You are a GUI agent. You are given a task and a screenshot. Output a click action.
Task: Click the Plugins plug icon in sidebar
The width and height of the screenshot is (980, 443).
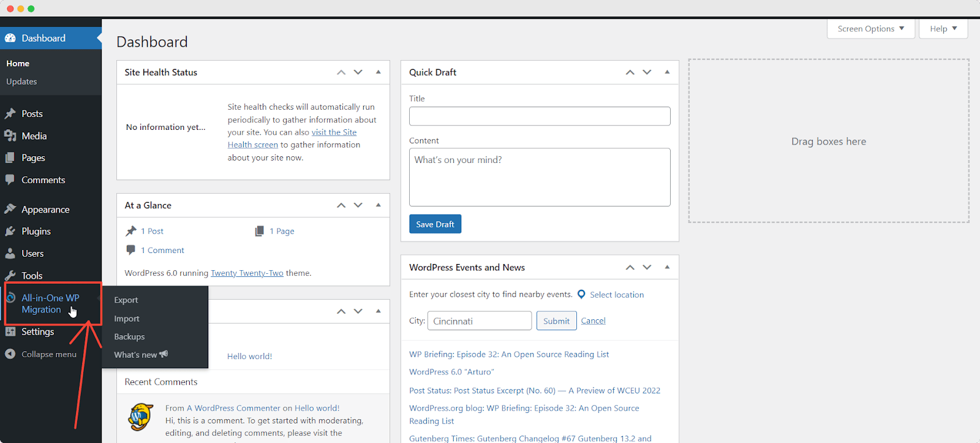pyautogui.click(x=10, y=231)
